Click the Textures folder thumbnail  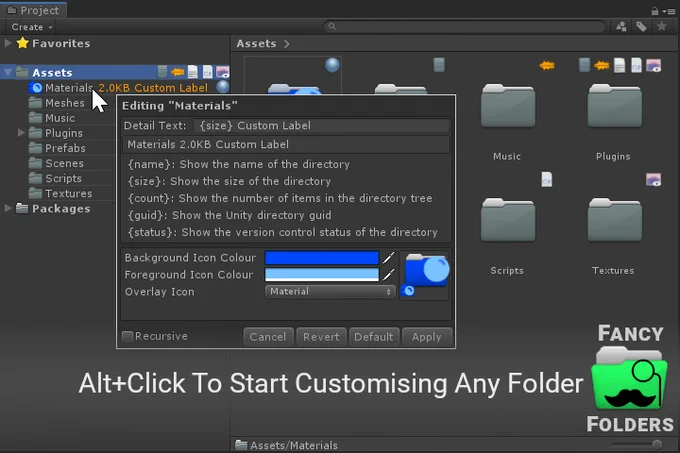click(615, 220)
